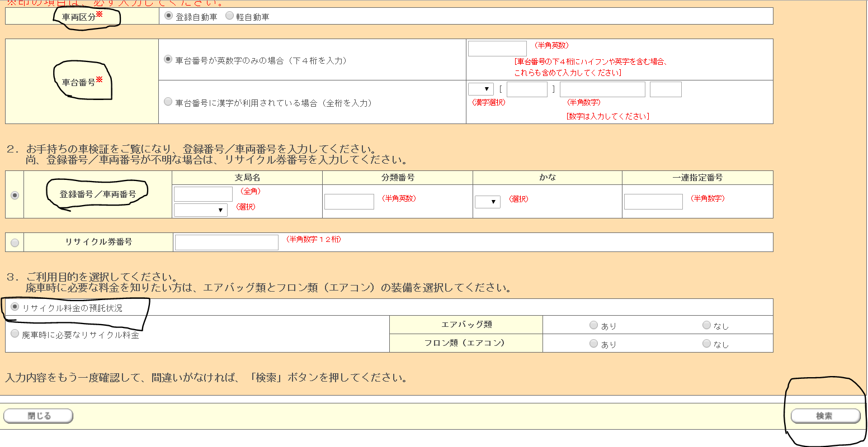Click the 閉じる button

tap(39, 416)
